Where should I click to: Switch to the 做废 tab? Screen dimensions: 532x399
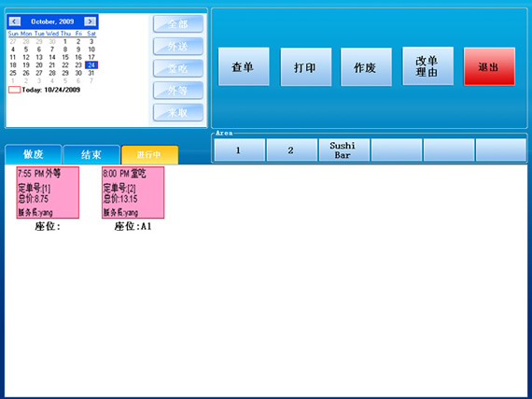click(x=34, y=154)
